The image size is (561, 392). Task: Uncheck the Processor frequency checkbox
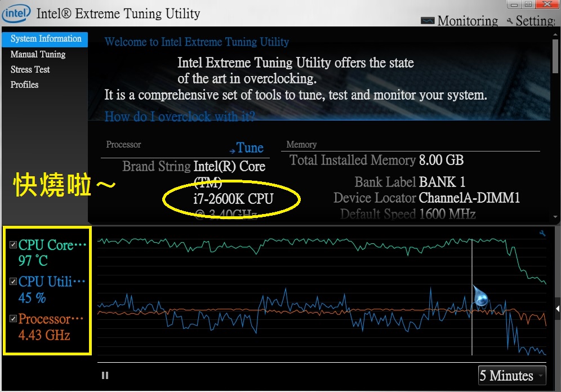(x=14, y=319)
